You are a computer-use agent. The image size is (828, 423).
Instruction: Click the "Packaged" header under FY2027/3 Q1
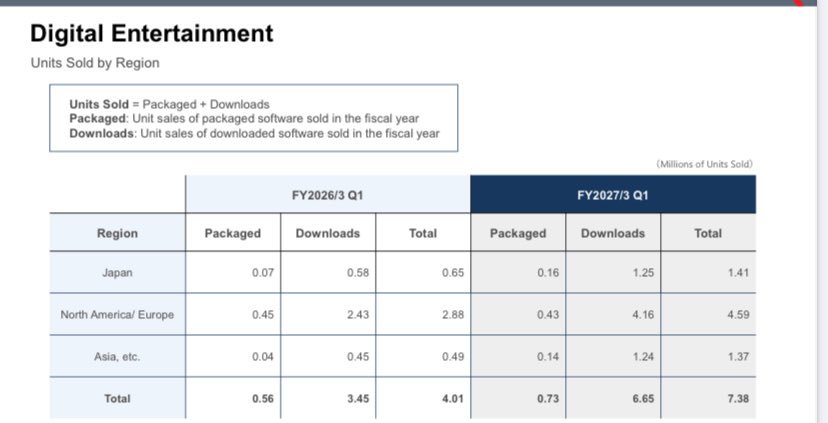(x=518, y=233)
